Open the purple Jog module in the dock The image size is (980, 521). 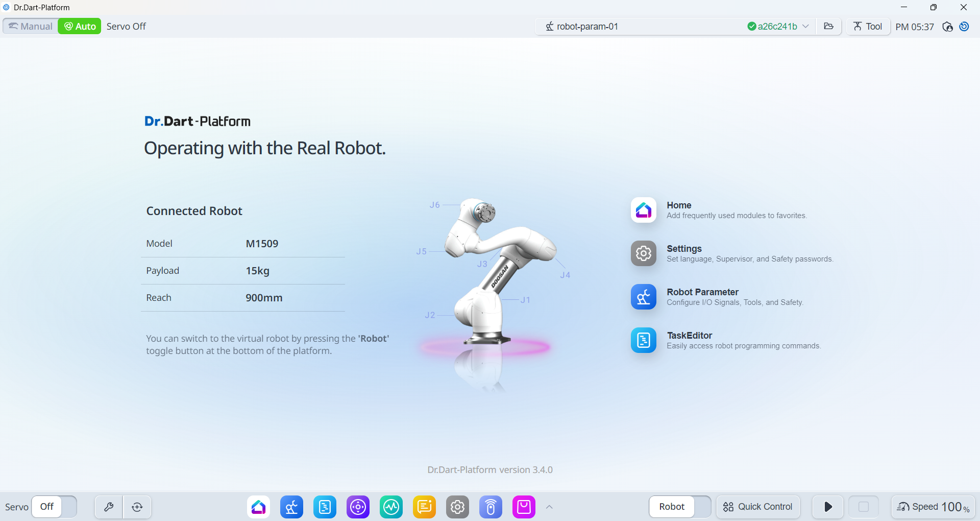coord(358,507)
